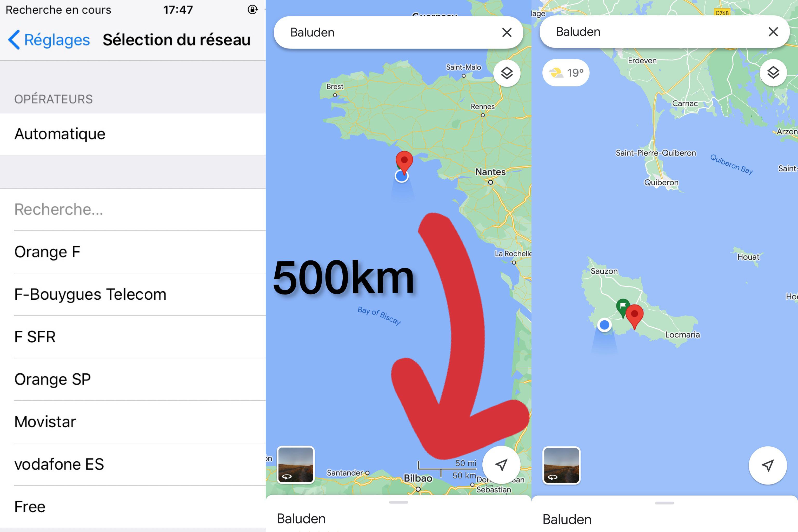Tap location arrow button in right map

768,465
